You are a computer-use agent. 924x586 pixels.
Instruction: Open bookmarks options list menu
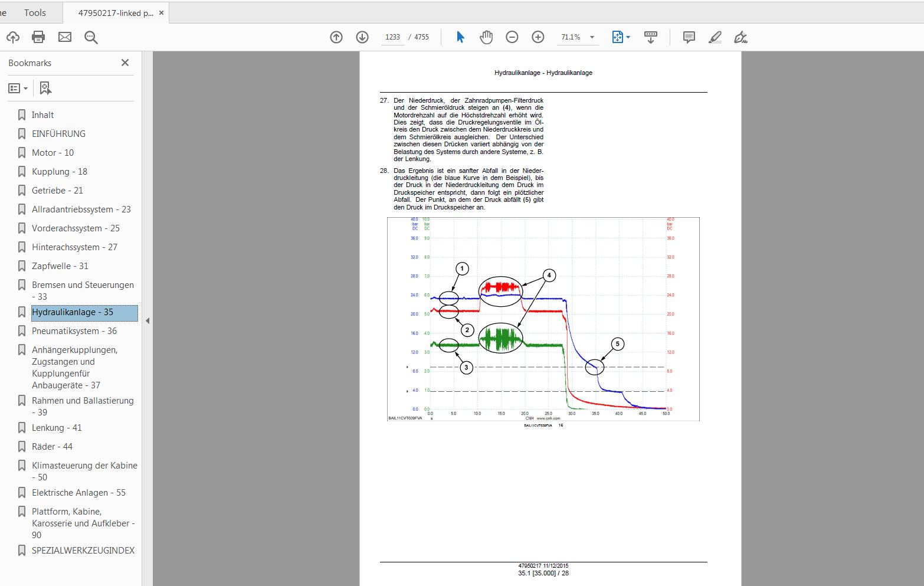tap(18, 88)
